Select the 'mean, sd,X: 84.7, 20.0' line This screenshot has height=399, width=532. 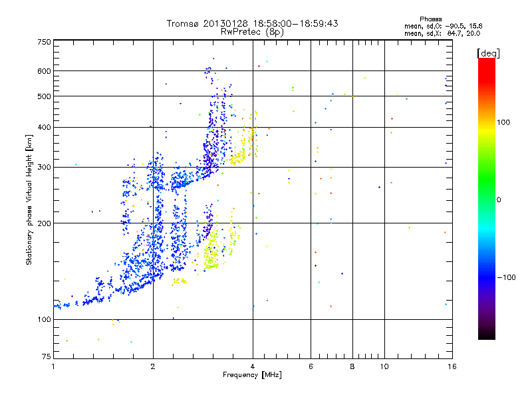(x=442, y=33)
